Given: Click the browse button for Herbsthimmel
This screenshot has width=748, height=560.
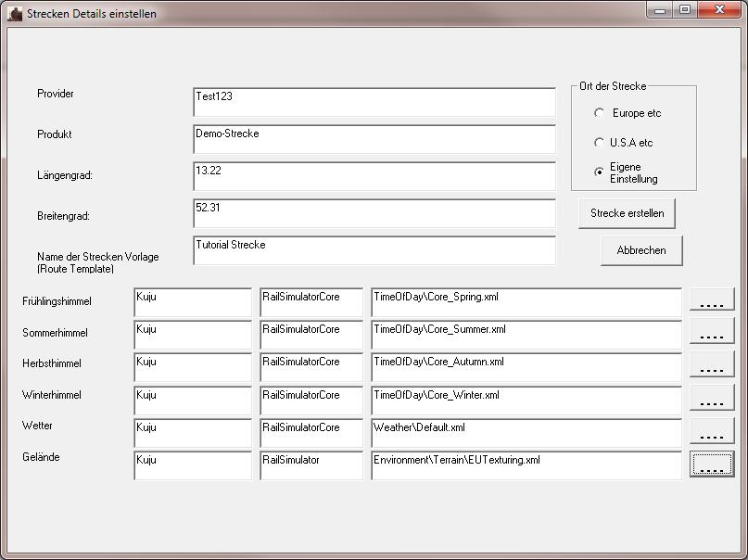Looking at the screenshot, I should [712, 365].
